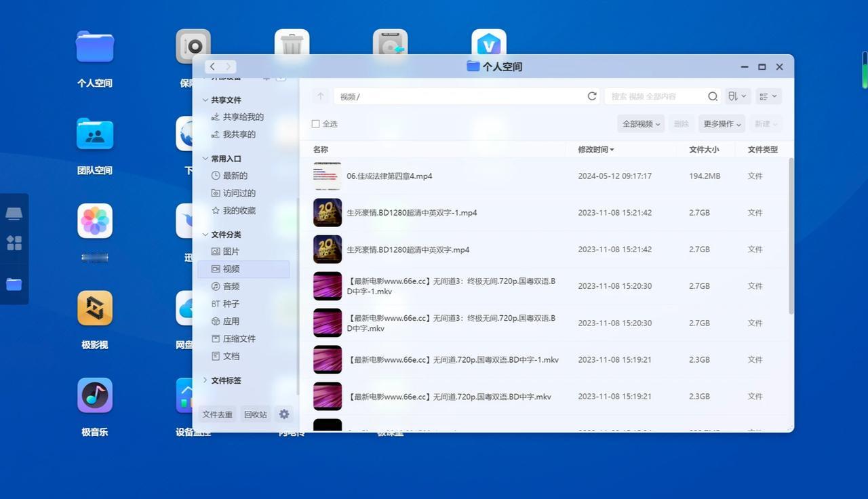Collapse the 共享文件 section
This screenshot has width=868, height=499.
click(205, 100)
